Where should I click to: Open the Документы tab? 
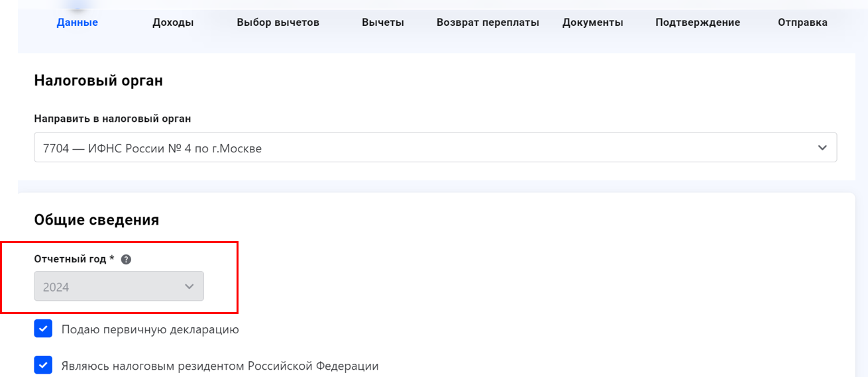click(x=592, y=23)
